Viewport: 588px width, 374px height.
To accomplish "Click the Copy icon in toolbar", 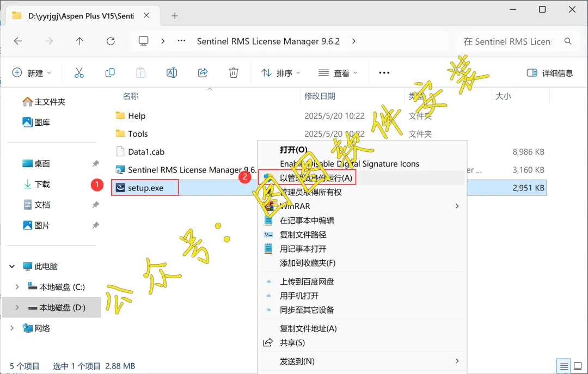I will 110,73.
